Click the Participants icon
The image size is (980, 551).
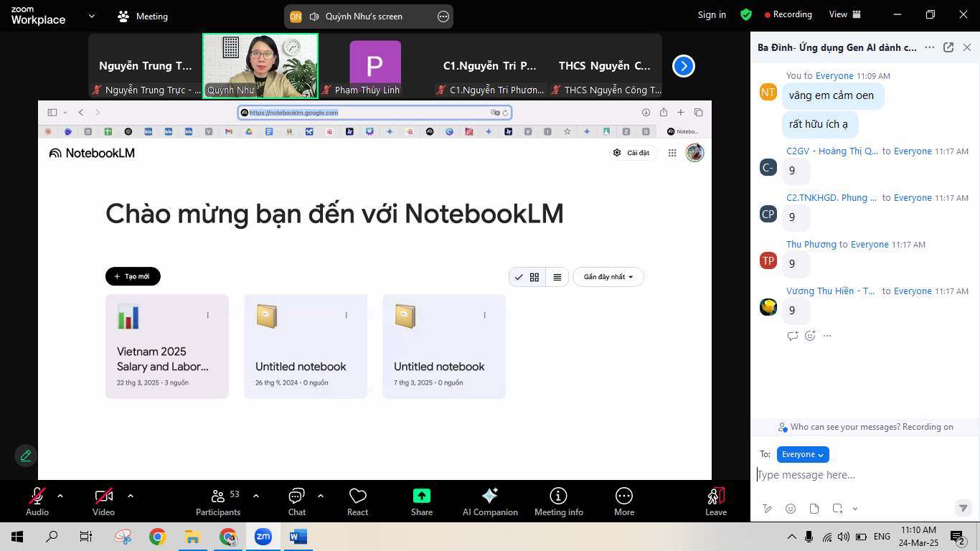point(218,496)
